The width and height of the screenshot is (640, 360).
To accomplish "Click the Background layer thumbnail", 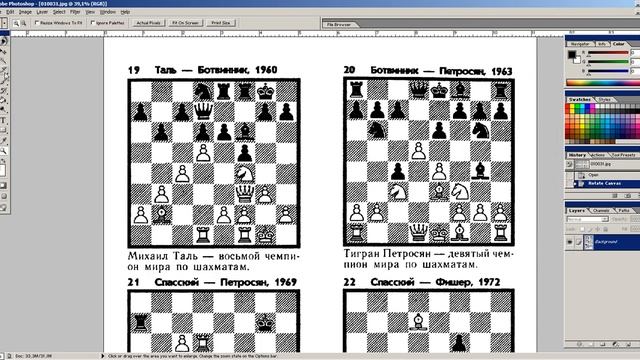I will 588,242.
